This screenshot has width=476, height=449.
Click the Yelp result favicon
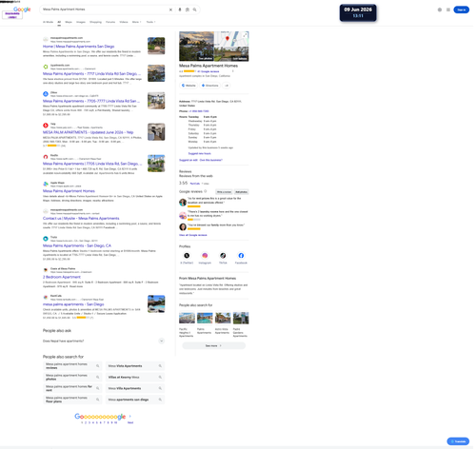pyautogui.click(x=46, y=126)
